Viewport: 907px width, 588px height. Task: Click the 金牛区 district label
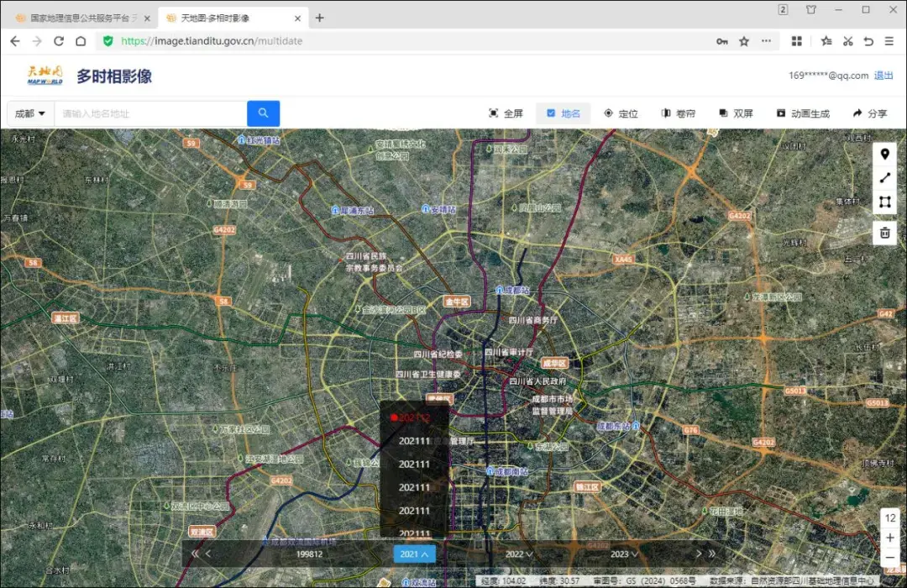click(456, 302)
